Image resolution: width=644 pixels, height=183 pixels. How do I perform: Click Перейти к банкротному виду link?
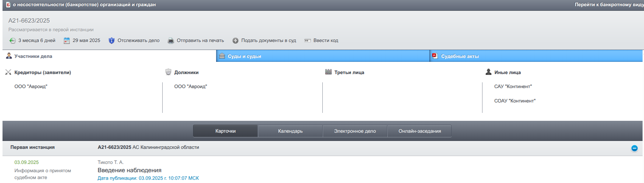click(609, 5)
